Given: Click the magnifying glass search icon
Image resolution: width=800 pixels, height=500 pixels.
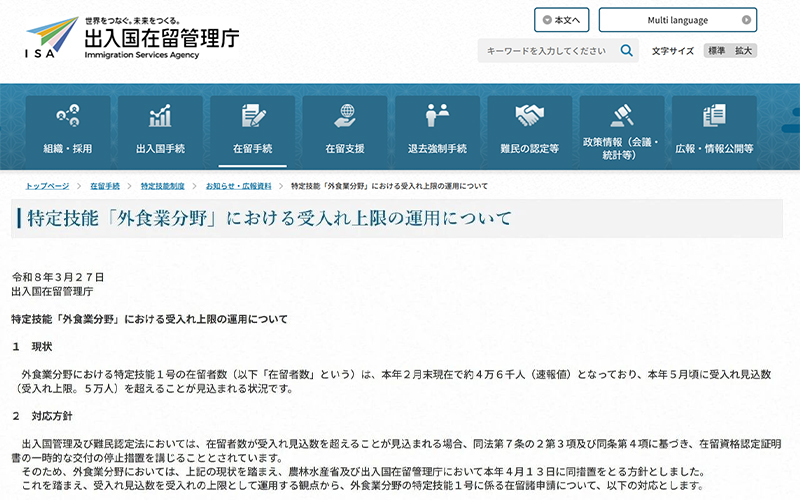Looking at the screenshot, I should [627, 51].
